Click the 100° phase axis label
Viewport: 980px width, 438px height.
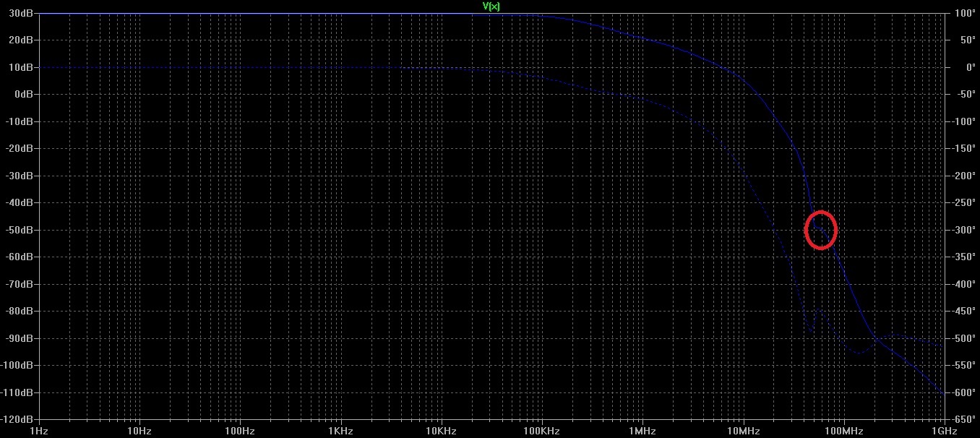coord(965,13)
